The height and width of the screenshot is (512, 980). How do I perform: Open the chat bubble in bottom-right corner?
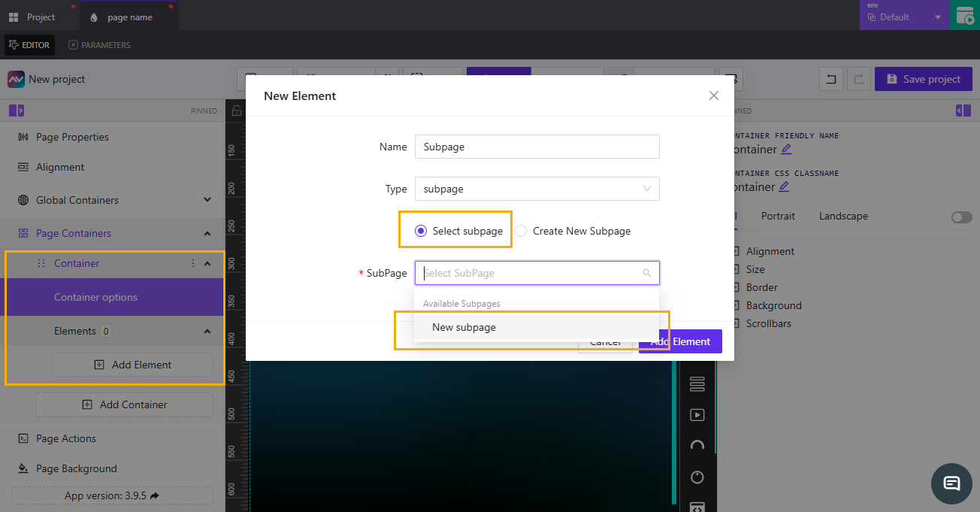pos(951,483)
